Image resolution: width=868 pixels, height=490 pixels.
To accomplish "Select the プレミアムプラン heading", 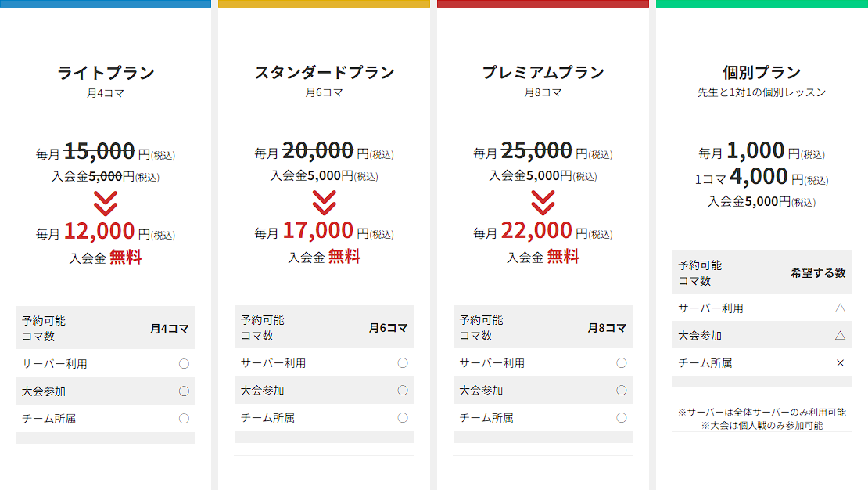I will [x=543, y=73].
